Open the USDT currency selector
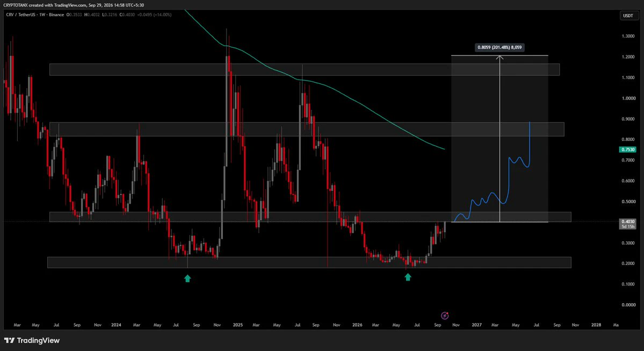This screenshot has width=644, height=351. (x=628, y=16)
